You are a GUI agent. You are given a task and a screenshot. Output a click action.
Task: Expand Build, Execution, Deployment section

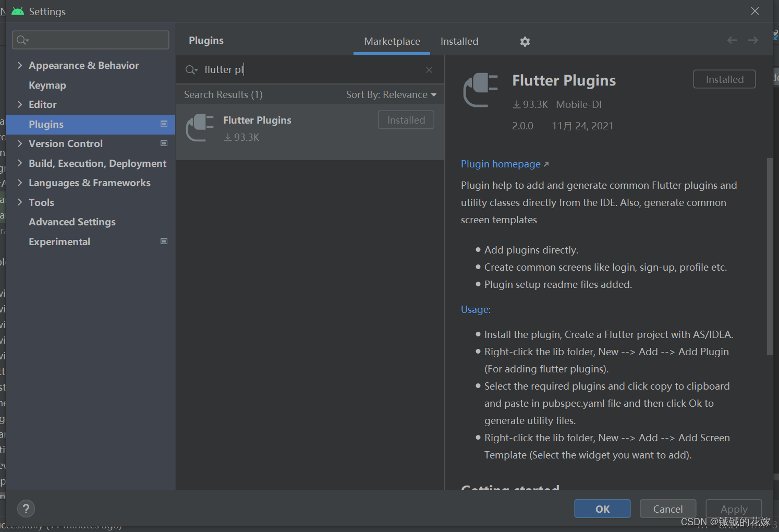20,163
